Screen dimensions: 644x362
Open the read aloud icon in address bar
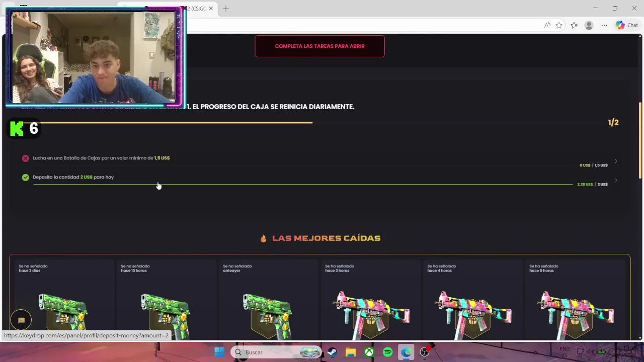(547, 25)
